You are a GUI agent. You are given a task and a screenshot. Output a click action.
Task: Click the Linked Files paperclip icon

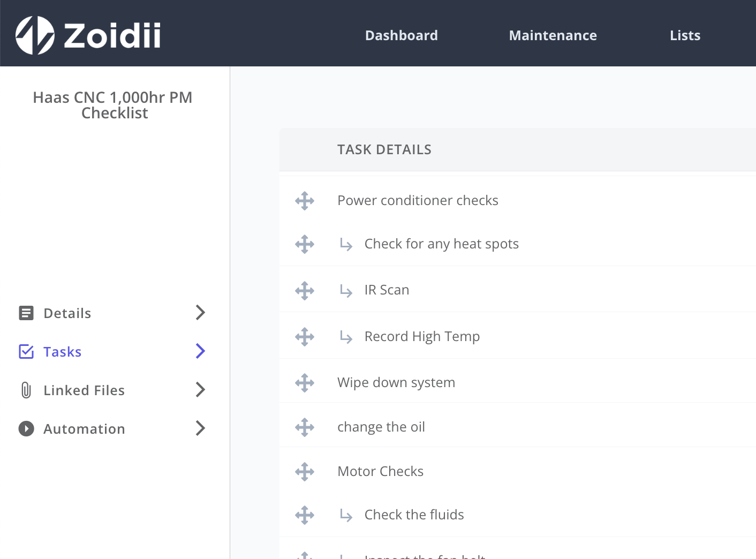pos(26,390)
